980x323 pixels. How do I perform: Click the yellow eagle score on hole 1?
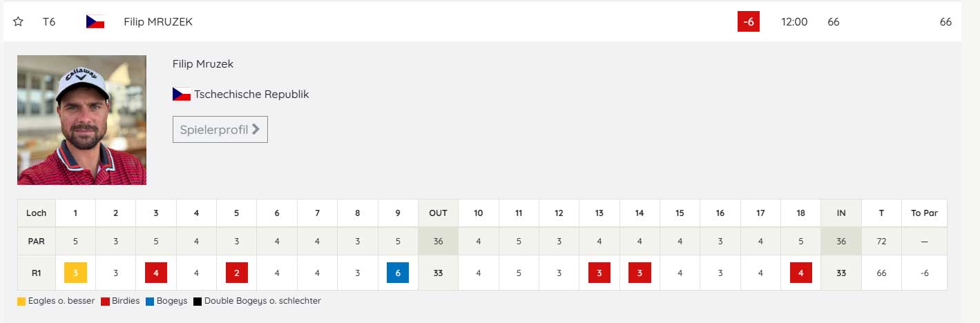75,273
